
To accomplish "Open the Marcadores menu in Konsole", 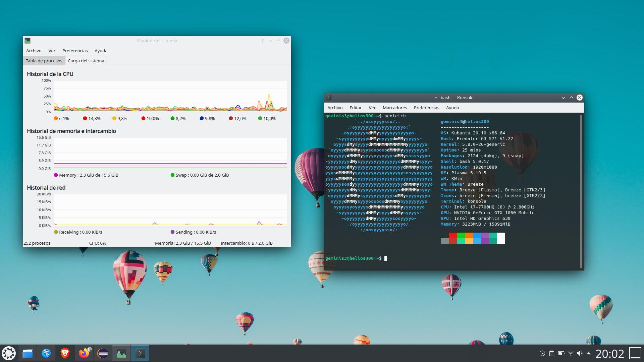I will (x=395, y=108).
